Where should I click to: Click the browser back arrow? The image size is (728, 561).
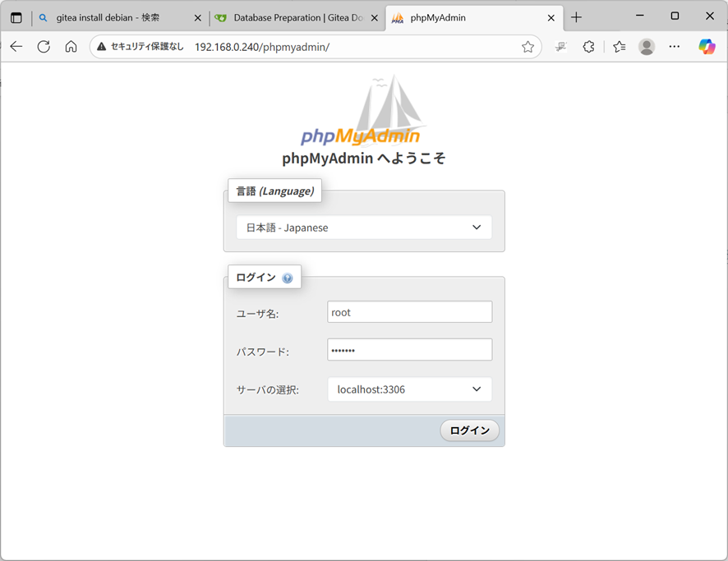[16, 46]
